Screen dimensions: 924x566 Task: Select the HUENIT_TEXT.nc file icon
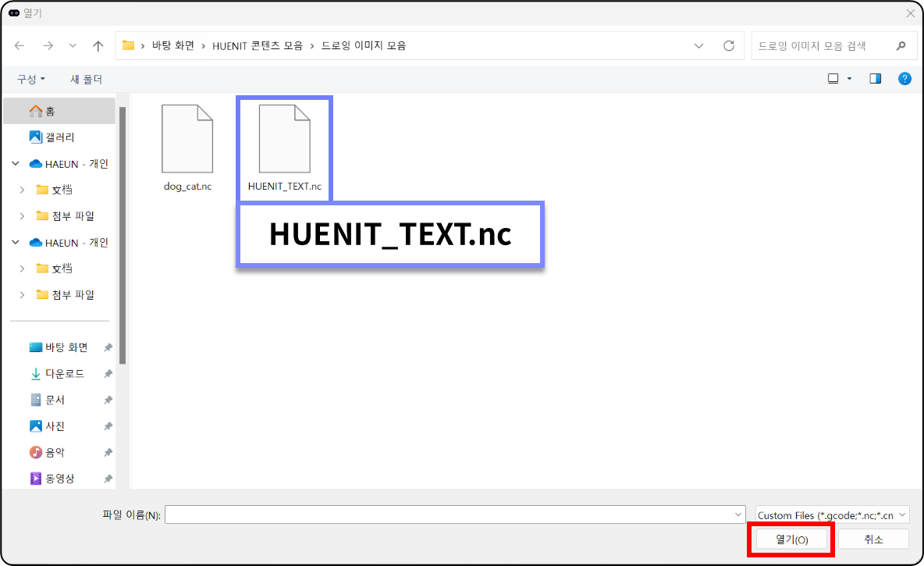[x=285, y=141]
